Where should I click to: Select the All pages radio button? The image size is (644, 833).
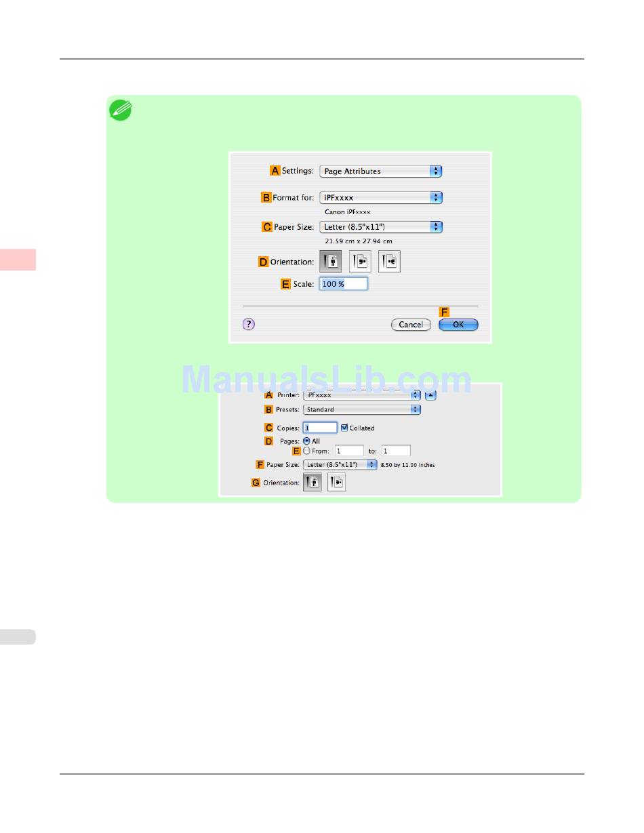(306, 441)
